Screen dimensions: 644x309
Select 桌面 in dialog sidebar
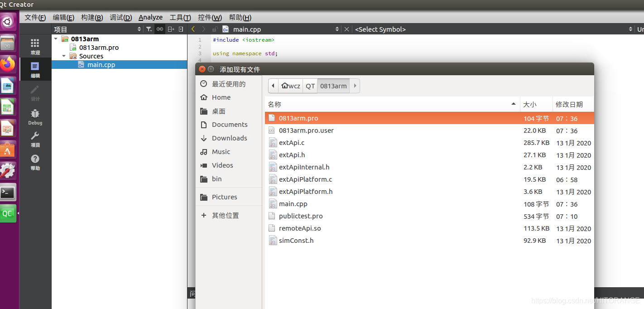click(x=229, y=111)
